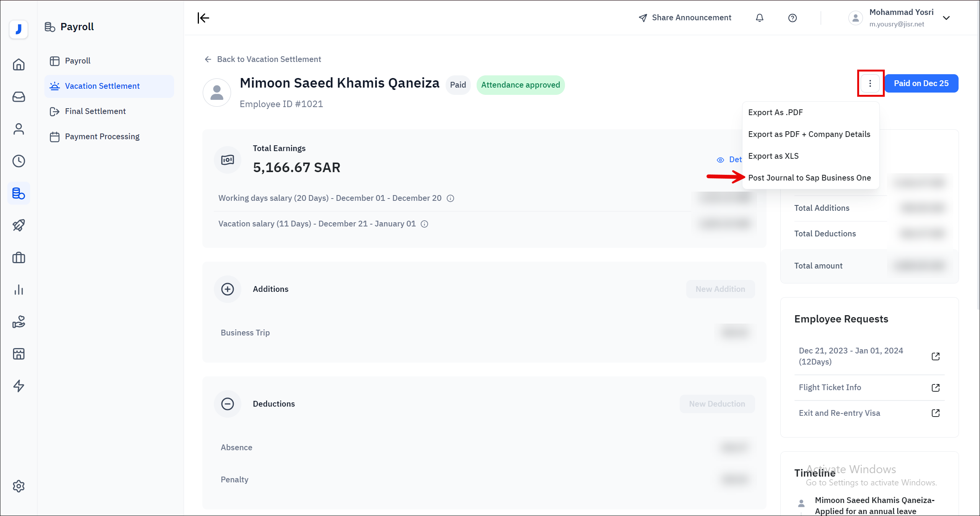The width and height of the screenshot is (980, 516).
Task: Open the three-dot actions menu
Action: [871, 83]
